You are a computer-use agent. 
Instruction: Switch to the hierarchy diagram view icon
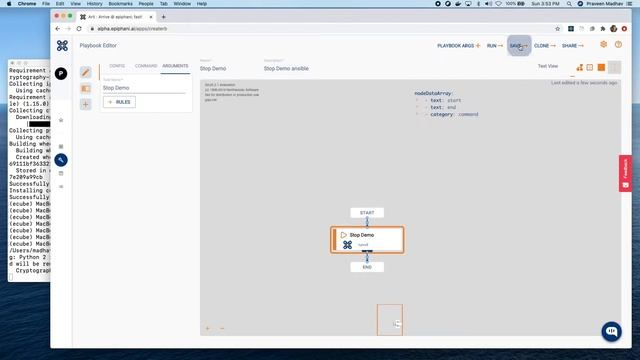click(580, 67)
